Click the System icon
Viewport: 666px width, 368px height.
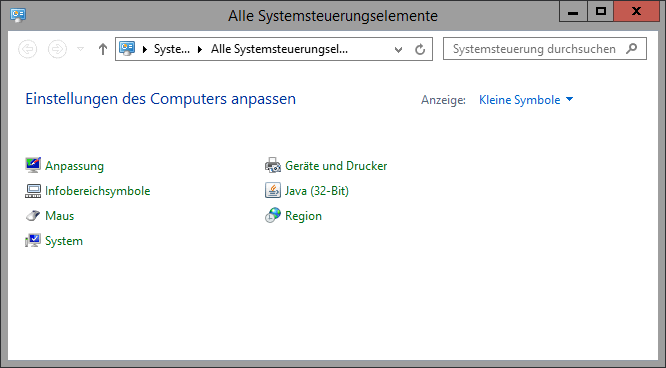click(33, 241)
